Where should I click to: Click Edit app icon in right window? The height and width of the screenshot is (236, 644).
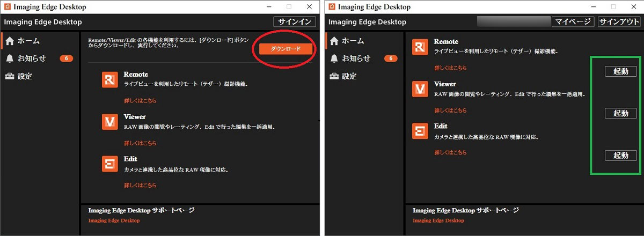(x=420, y=131)
